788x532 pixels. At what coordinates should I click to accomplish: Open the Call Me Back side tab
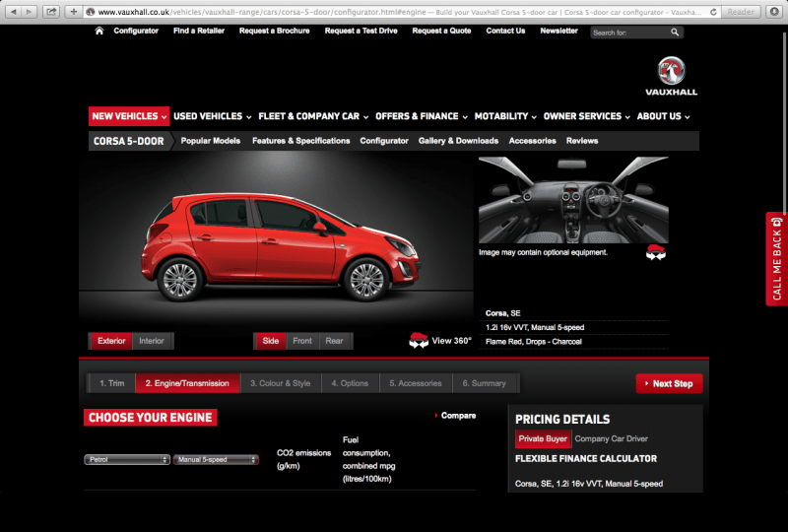pos(776,259)
